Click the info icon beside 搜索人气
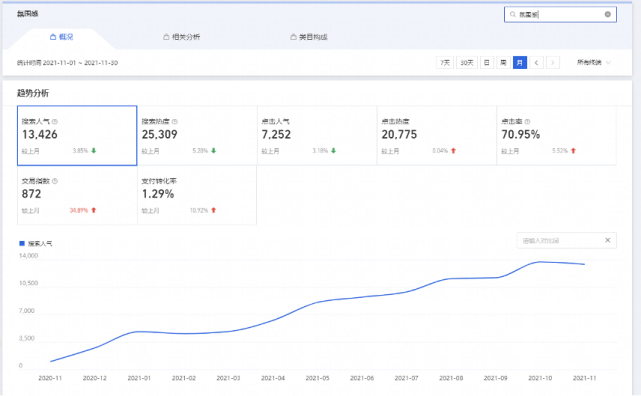Screen dimensions: 641x396 tap(55, 121)
